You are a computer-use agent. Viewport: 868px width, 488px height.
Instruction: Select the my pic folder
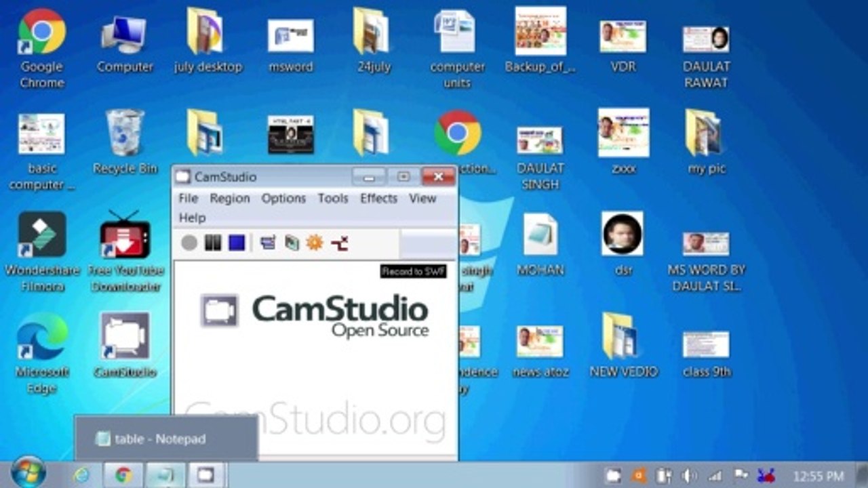[x=706, y=142]
